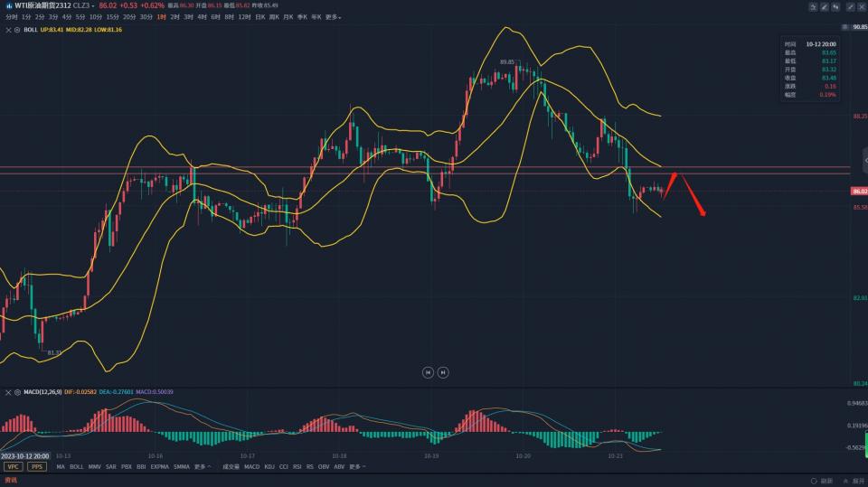
Task: Click the percent icon in the top toolbar
Action: pos(835,6)
